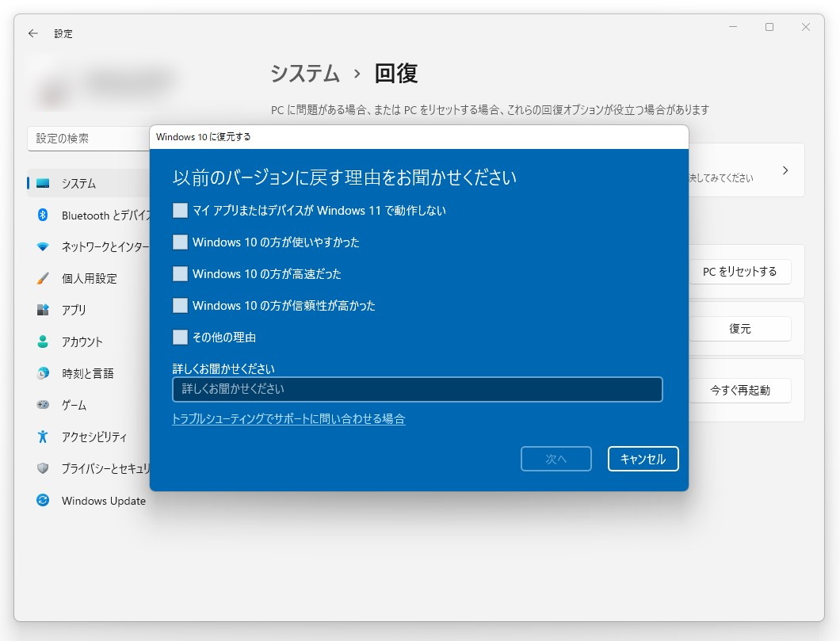Select the Windows Update icon
The width and height of the screenshot is (840, 641).
click(x=43, y=501)
